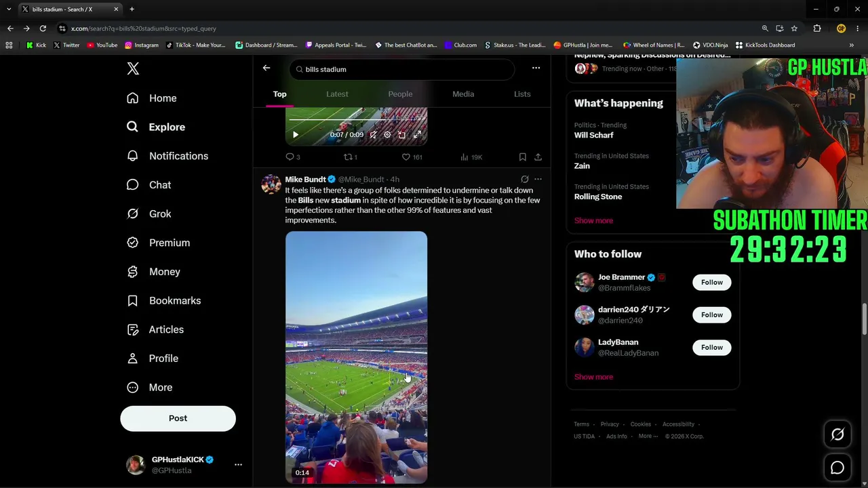The height and width of the screenshot is (488, 868).
Task: Show hidden bookmarks with the overflow chevron
Action: pyautogui.click(x=851, y=45)
